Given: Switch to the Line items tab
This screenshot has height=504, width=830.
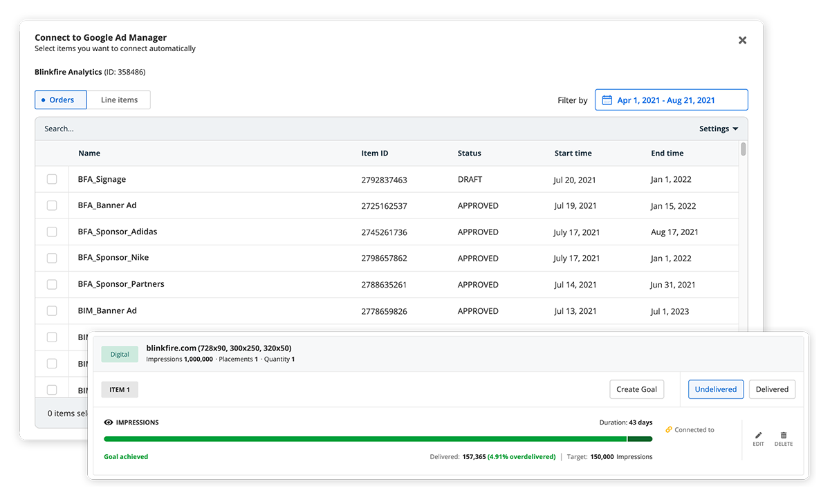Looking at the screenshot, I should 119,100.
